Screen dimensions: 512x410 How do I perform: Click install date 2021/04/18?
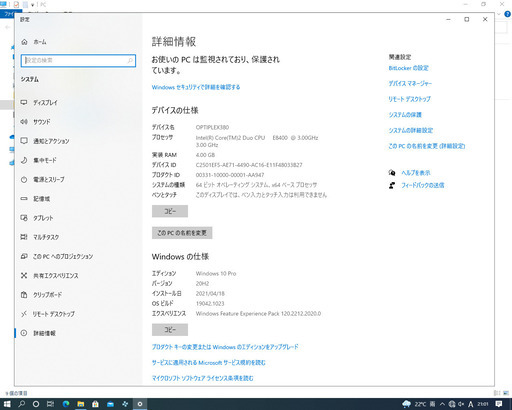click(x=210, y=294)
